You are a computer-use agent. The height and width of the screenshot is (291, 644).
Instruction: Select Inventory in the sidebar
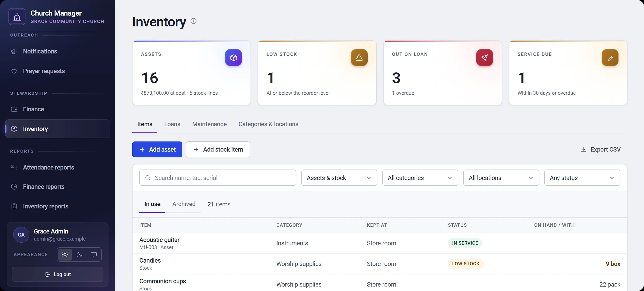(57, 129)
